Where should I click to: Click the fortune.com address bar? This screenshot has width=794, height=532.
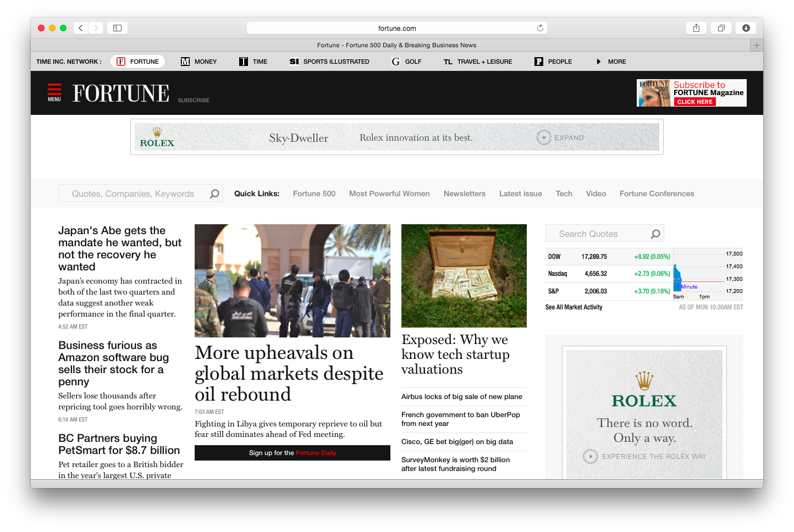pyautogui.click(x=397, y=28)
